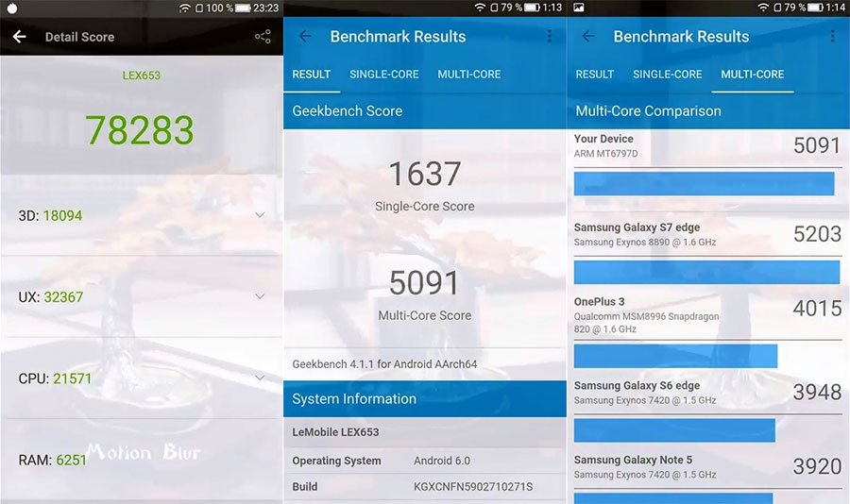Screen dimensions: 850x504
Task: Tap 3D: 18094 row
Action: pos(142,216)
